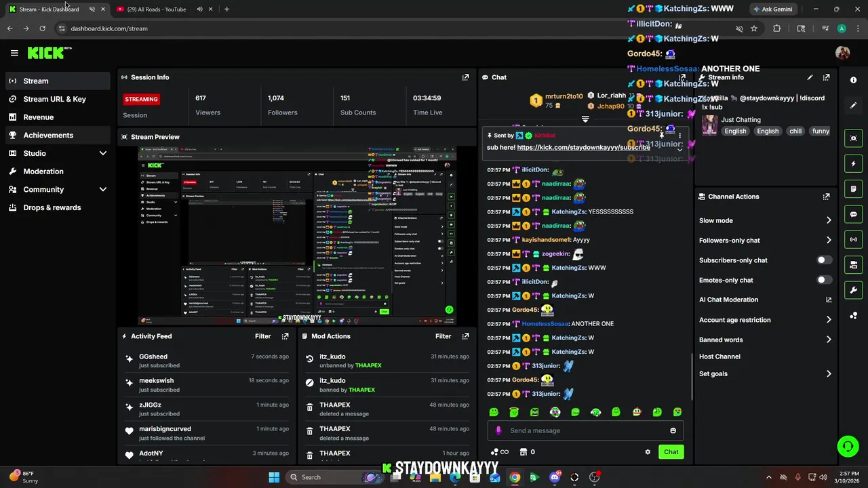The image size is (868, 488).
Task: Click the funny stream tag
Action: [x=821, y=131]
